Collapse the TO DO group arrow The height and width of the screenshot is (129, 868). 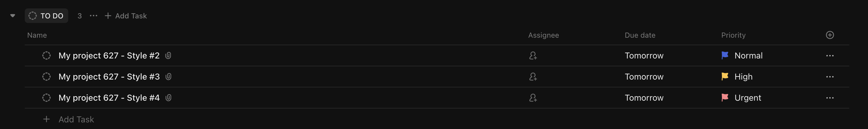(13, 16)
